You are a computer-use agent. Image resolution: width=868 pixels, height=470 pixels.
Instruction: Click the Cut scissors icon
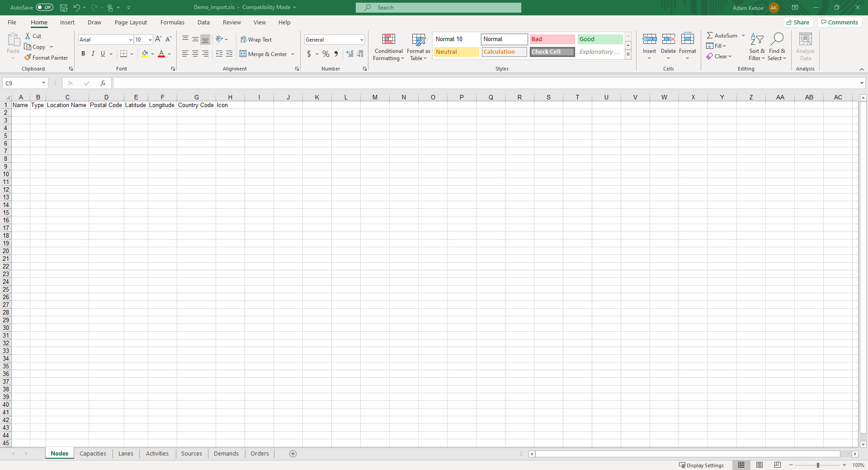pos(28,36)
